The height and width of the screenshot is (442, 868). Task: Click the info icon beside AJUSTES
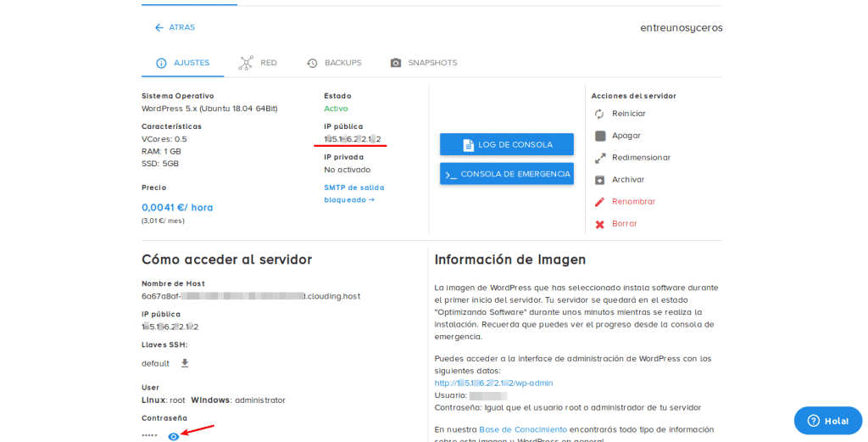(161, 63)
